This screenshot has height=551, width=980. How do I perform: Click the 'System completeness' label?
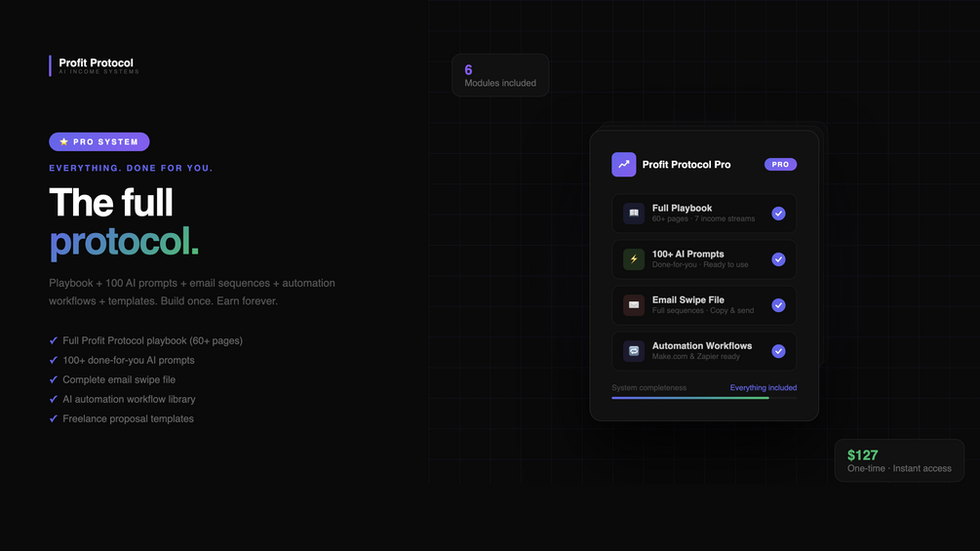[x=648, y=388]
